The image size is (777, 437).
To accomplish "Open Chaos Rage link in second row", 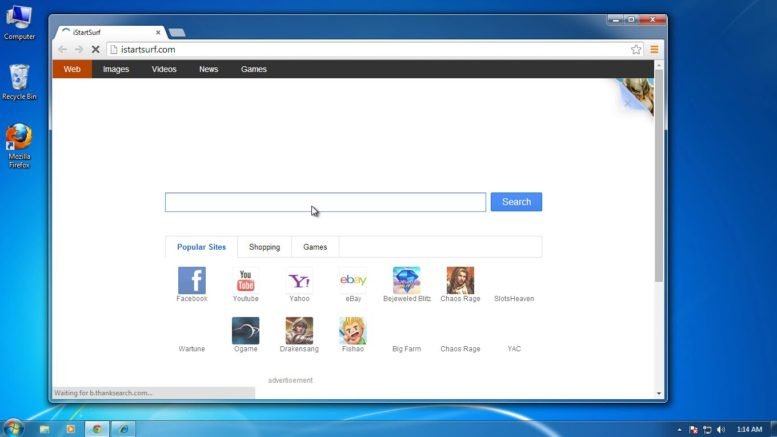I will 460,349.
